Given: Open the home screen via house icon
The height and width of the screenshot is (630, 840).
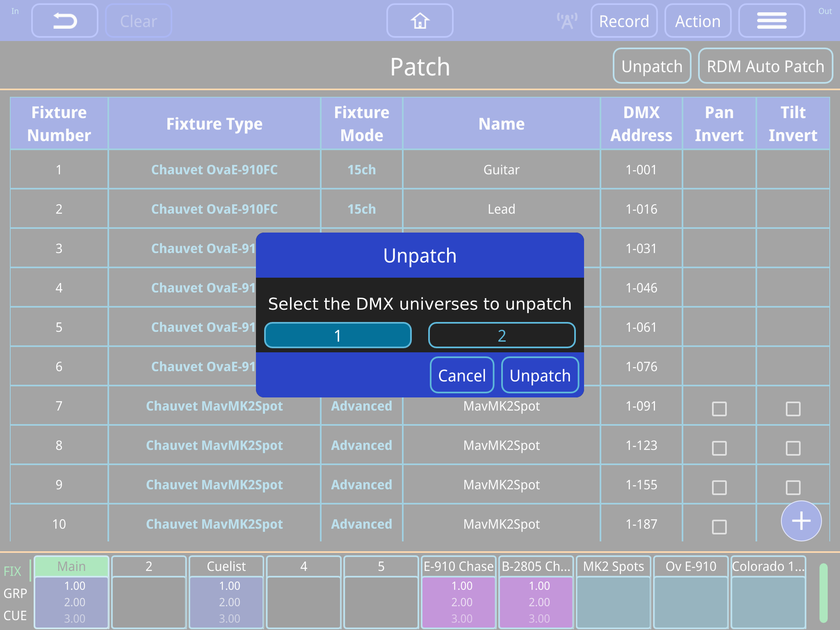Looking at the screenshot, I should [420, 21].
